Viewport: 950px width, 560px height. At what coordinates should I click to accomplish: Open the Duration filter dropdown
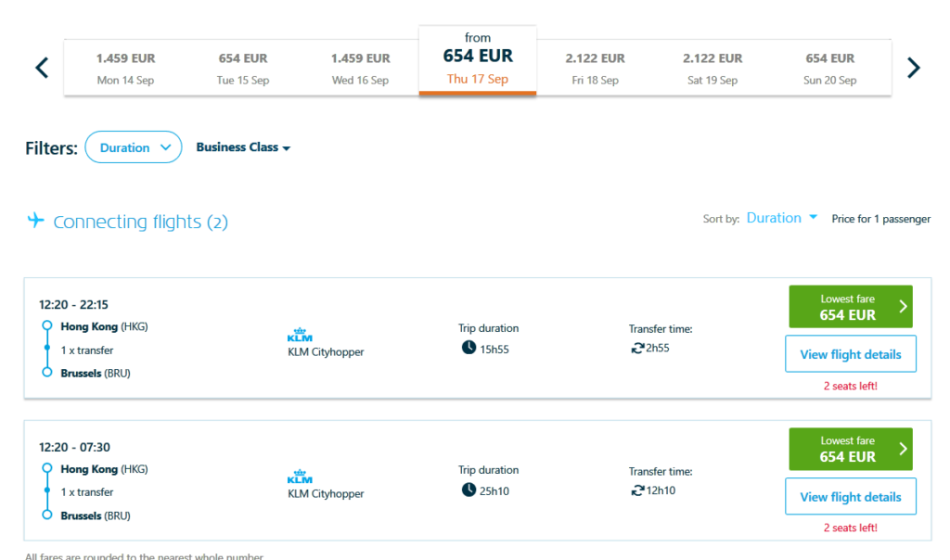click(133, 147)
